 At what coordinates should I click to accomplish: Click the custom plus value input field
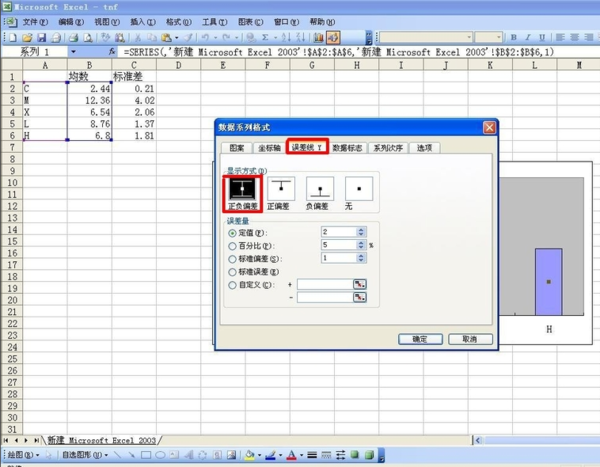tap(325, 284)
